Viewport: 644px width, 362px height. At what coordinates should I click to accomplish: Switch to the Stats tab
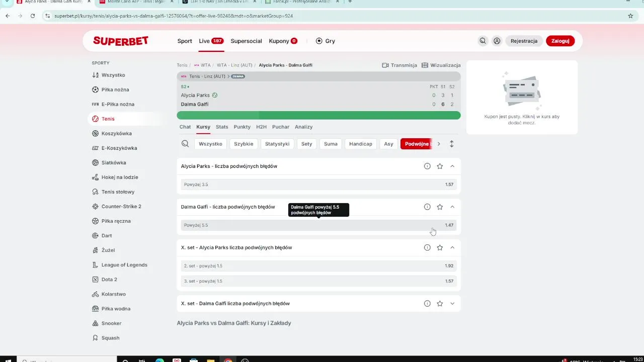(x=222, y=127)
